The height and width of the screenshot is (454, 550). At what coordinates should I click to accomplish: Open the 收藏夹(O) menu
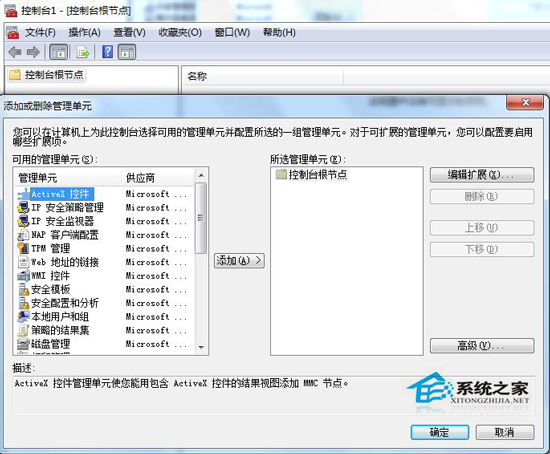[180, 33]
